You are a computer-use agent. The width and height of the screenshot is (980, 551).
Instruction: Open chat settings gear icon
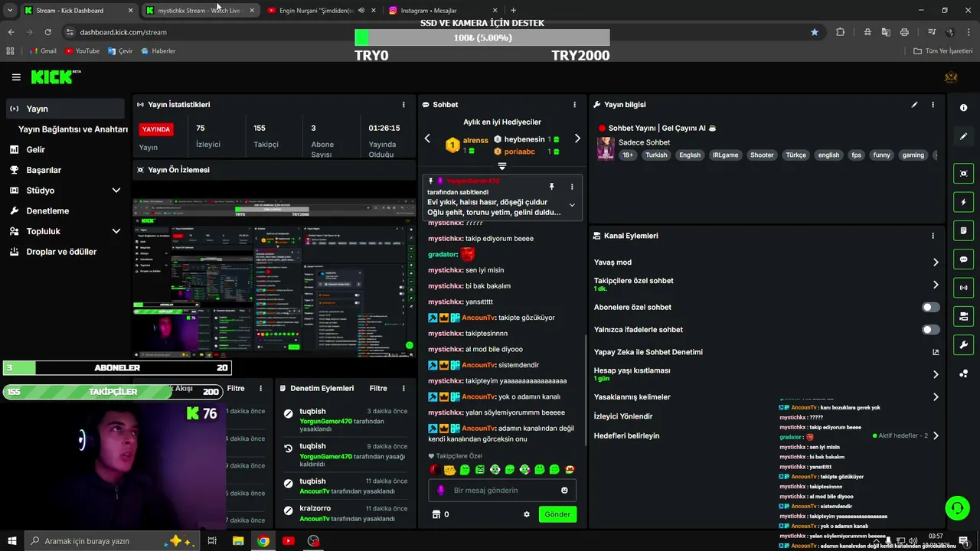tap(527, 514)
